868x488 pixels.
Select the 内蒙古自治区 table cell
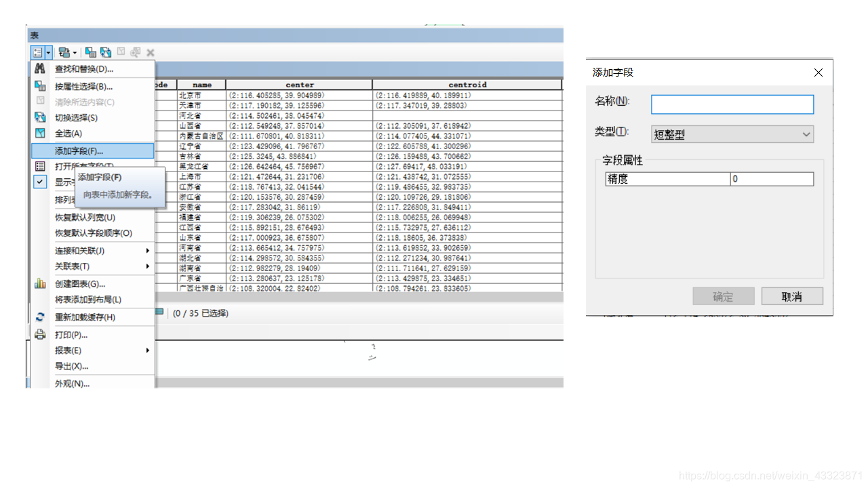pyautogui.click(x=201, y=136)
